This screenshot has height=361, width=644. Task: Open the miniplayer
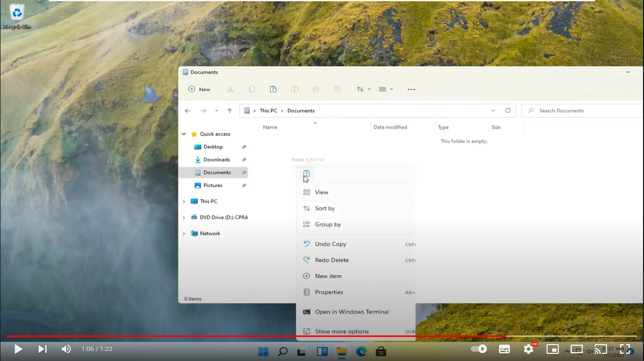(552, 349)
